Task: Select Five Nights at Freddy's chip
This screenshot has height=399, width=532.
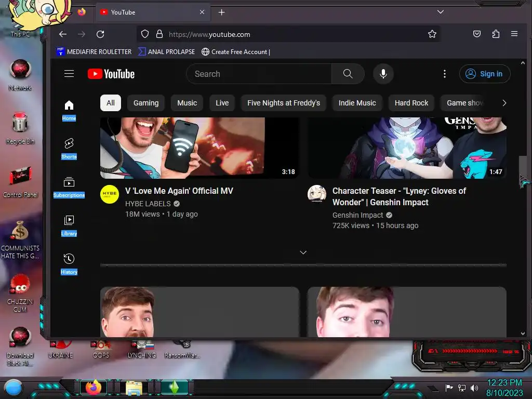Action: pos(284,103)
